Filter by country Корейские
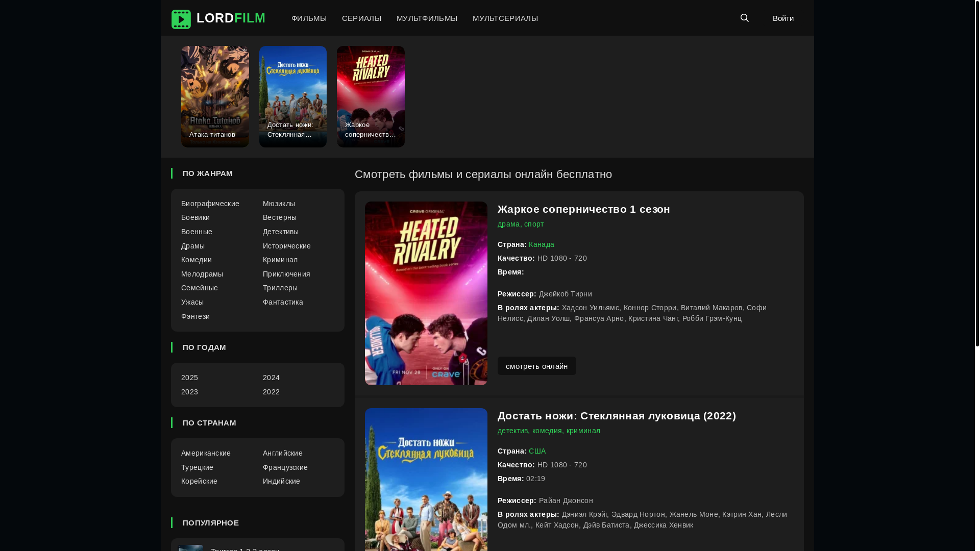The height and width of the screenshot is (551, 980). (199, 481)
